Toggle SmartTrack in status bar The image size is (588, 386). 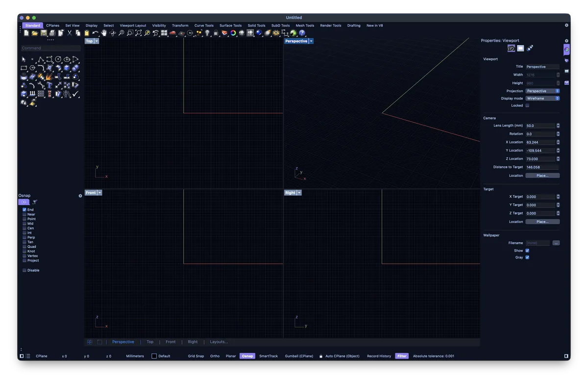click(x=269, y=356)
